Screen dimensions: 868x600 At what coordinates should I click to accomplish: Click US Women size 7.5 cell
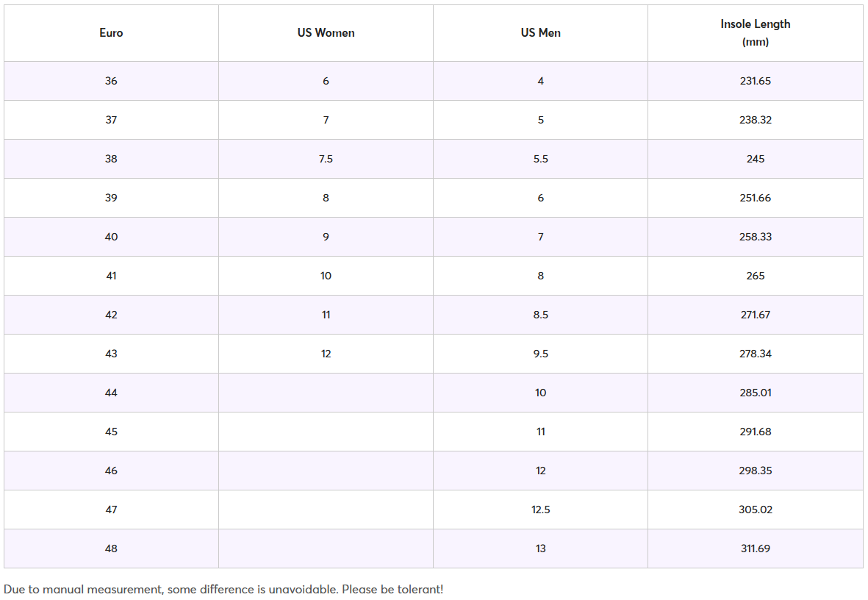click(326, 159)
